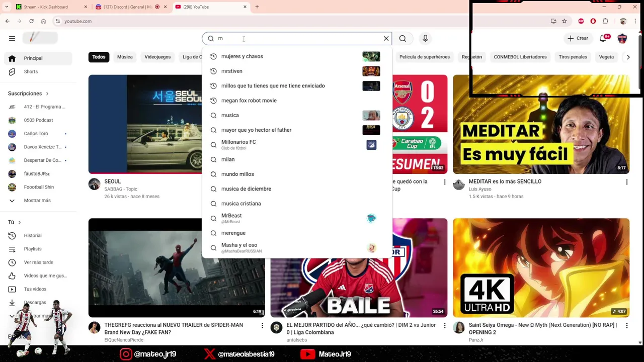Open the Davoo Xeneize channel
The height and width of the screenshot is (362, 644).
coord(38,147)
